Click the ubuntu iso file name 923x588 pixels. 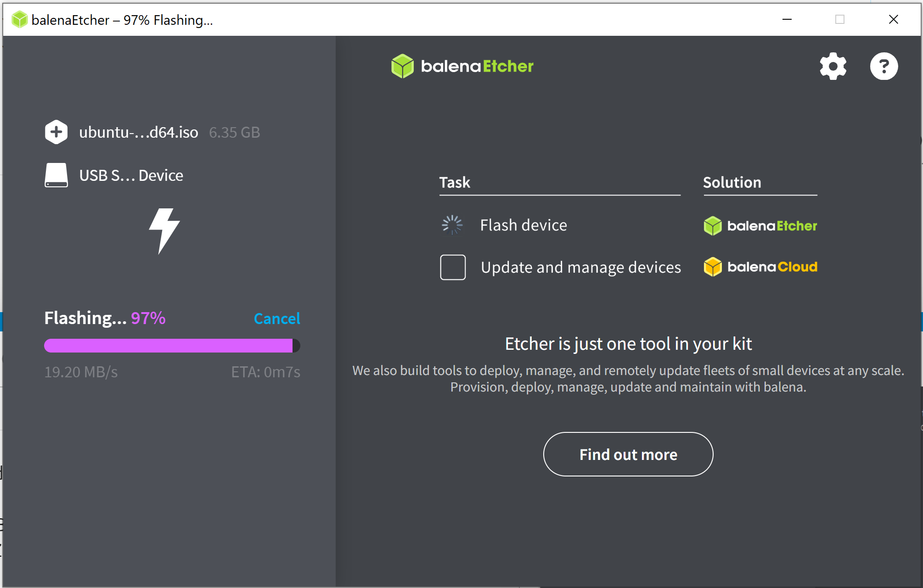[138, 132]
